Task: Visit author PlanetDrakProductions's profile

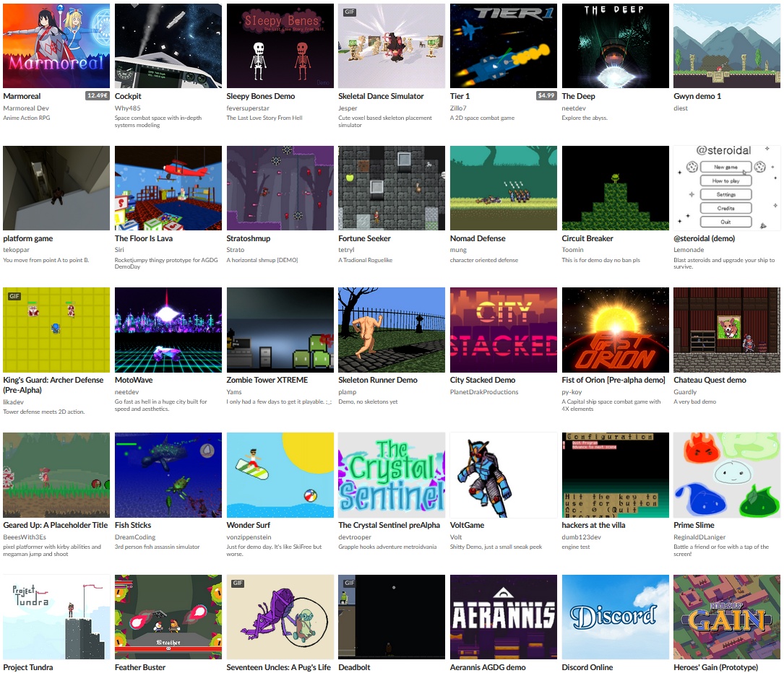Action: 484,392
